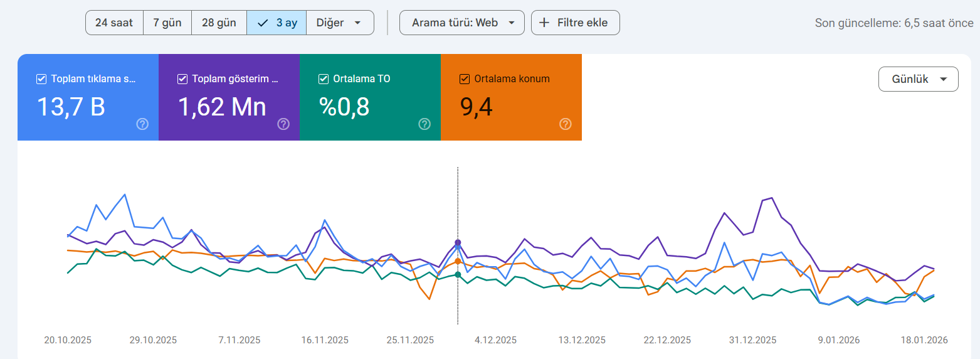The width and height of the screenshot is (980, 359).
Task: Toggle the Ortalama konum checkbox
Action: point(465,79)
